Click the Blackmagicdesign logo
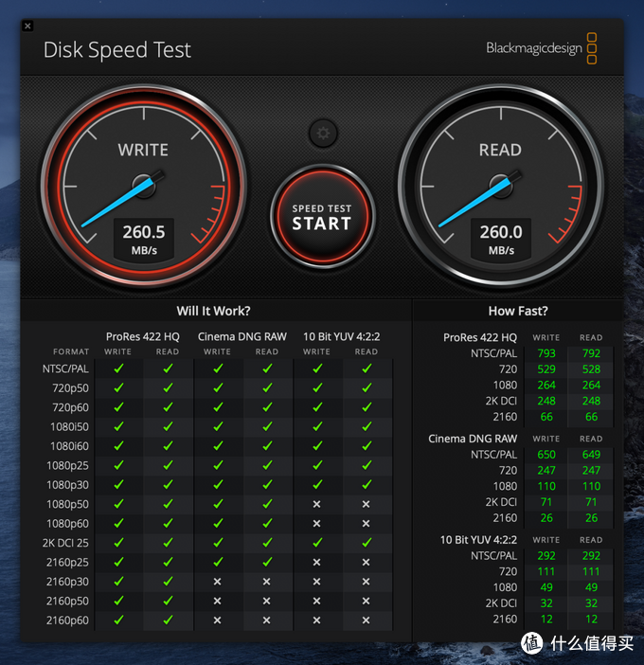The image size is (644, 665). click(x=542, y=48)
